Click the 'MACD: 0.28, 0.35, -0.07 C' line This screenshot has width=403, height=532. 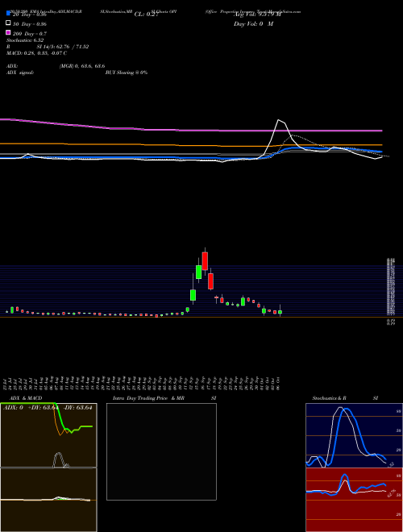(36, 53)
